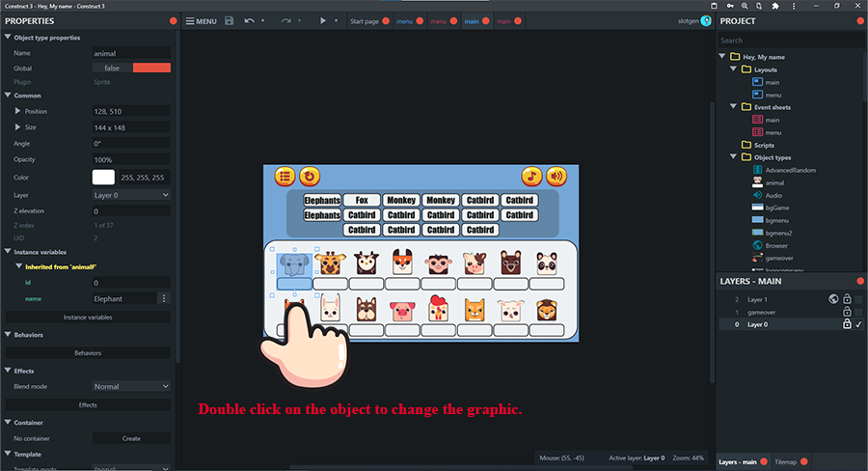Toggle the lock on gameover layer

pyautogui.click(x=847, y=312)
